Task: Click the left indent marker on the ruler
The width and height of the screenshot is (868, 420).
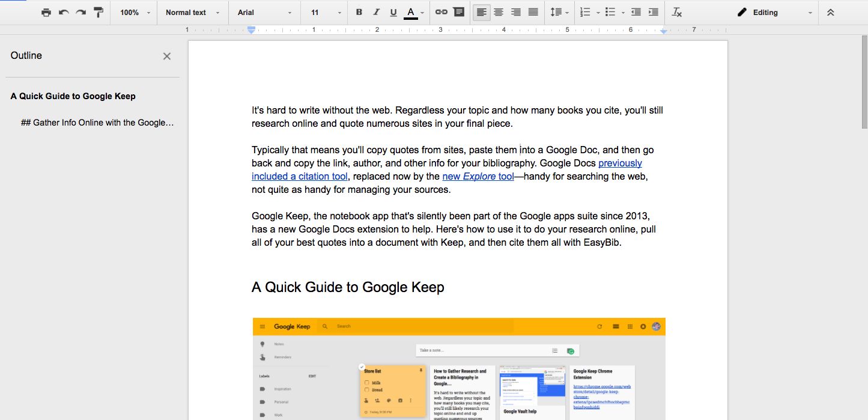Action: [252, 30]
